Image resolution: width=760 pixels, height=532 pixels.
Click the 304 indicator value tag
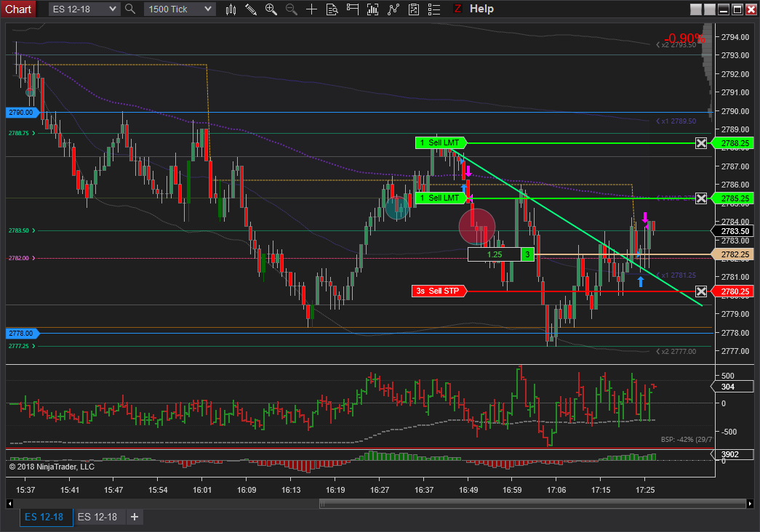[x=732, y=387]
